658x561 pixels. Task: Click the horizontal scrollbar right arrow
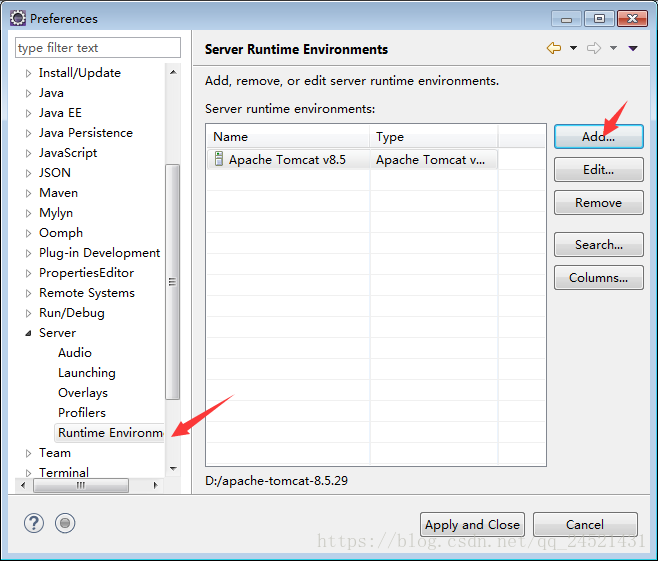coord(156,485)
